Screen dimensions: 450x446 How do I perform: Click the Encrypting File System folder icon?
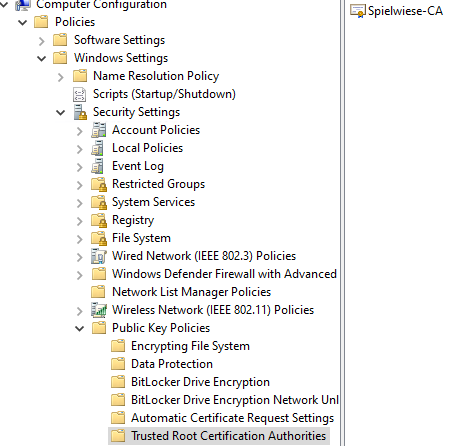[118, 346]
